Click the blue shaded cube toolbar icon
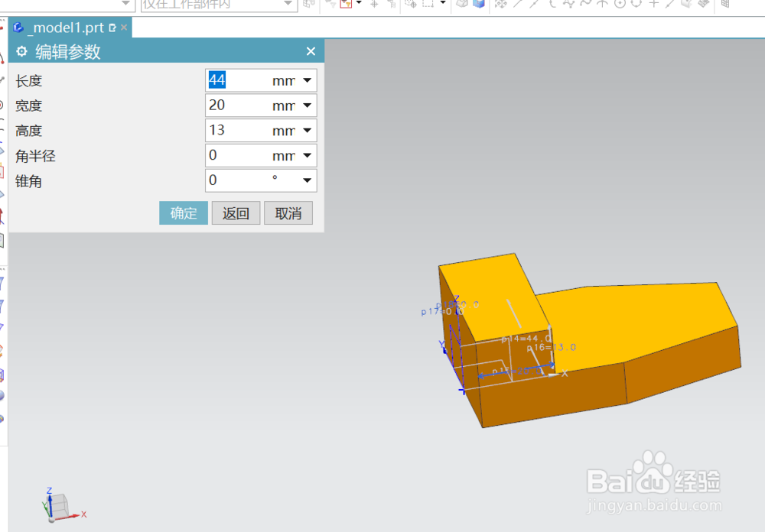The height and width of the screenshot is (532, 765). tap(479, 4)
